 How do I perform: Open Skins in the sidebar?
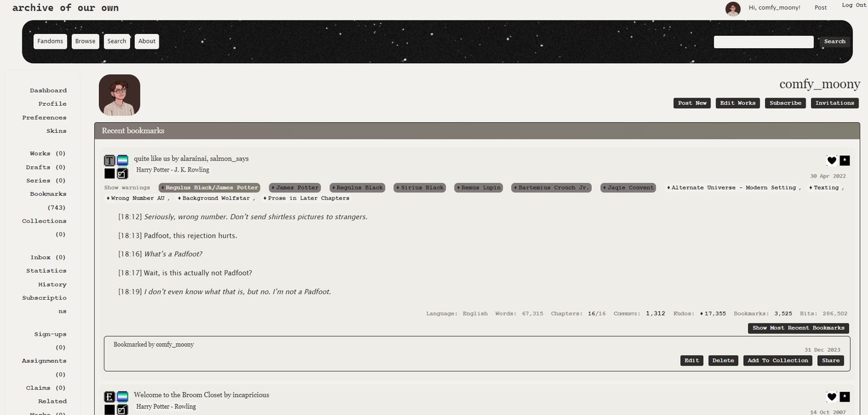[56, 131]
